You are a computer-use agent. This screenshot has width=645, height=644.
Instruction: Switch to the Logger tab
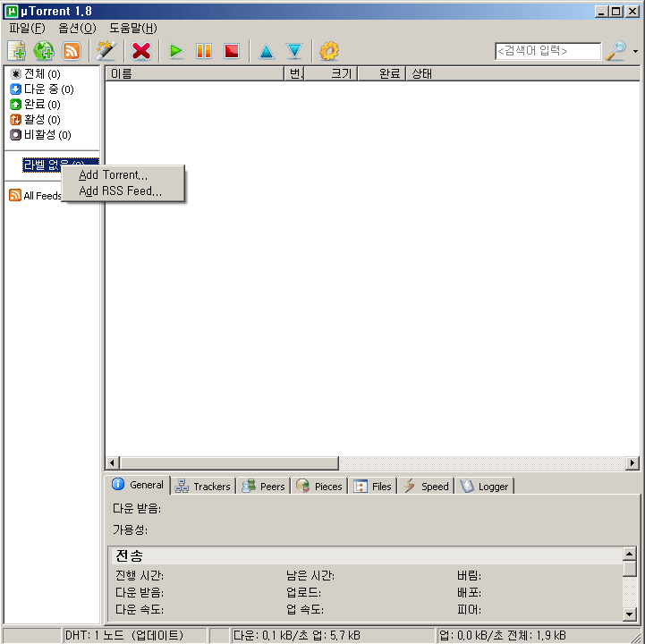pos(485,487)
